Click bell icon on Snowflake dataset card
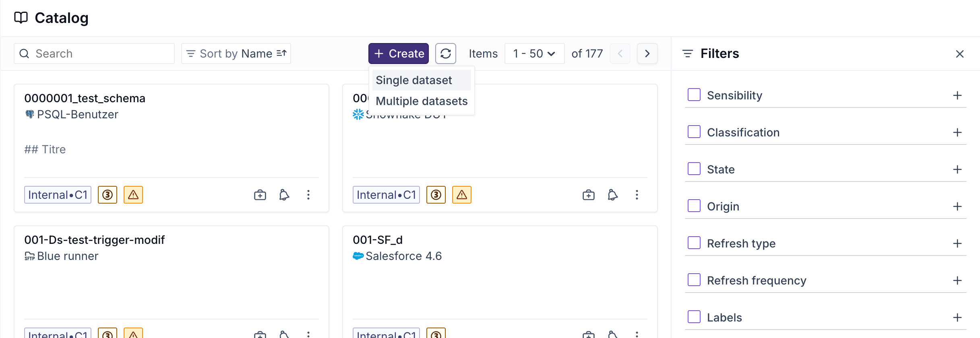 pos(613,195)
